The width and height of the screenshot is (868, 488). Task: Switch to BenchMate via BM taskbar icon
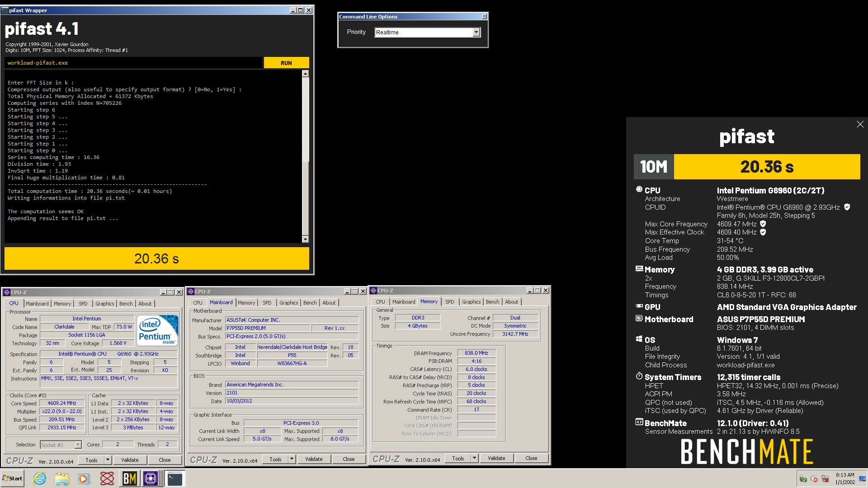(129, 479)
